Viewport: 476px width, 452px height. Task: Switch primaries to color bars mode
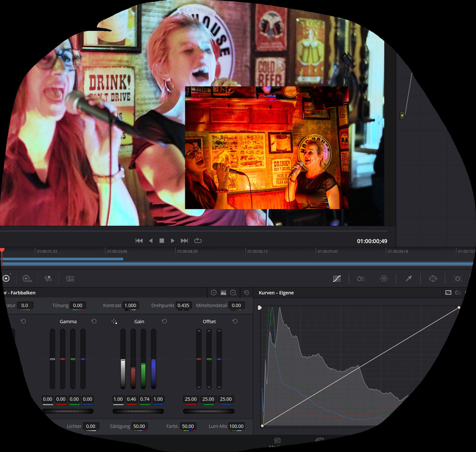pyautogui.click(x=223, y=293)
